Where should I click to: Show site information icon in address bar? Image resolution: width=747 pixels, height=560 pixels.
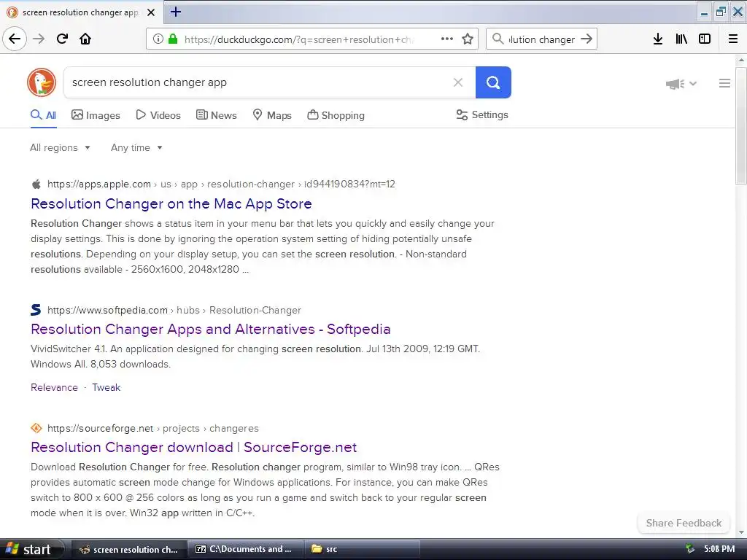click(158, 39)
